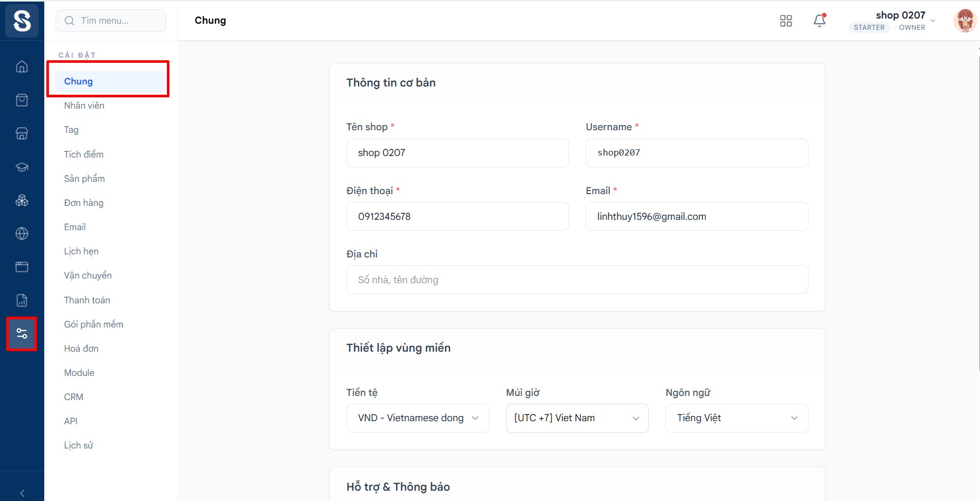Open the shopping bag orders icon
Screen dimensions: 980x501
coord(22,100)
